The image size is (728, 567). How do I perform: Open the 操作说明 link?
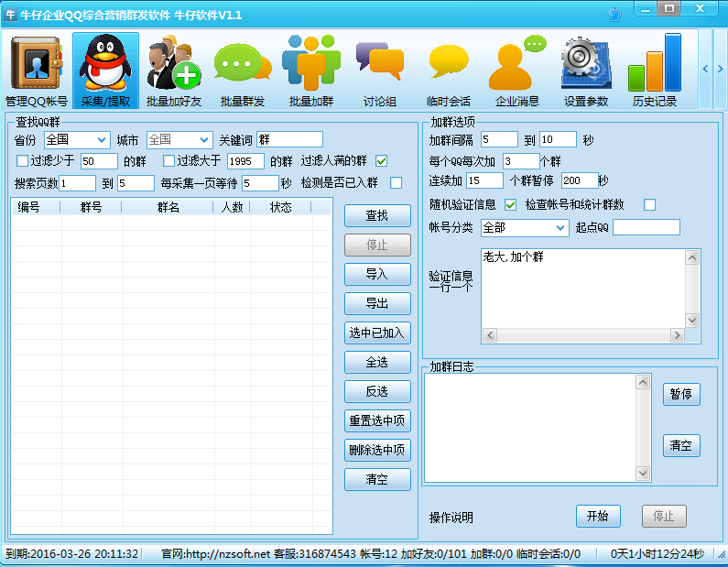pyautogui.click(x=451, y=518)
